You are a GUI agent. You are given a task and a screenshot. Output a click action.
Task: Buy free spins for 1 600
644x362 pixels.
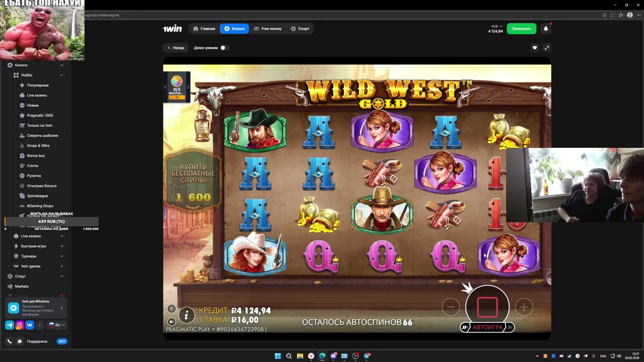tap(193, 182)
